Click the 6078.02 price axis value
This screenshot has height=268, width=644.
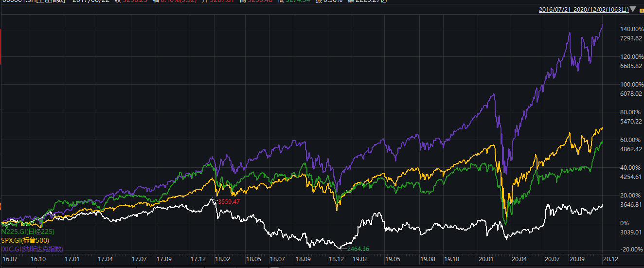pyautogui.click(x=632, y=94)
